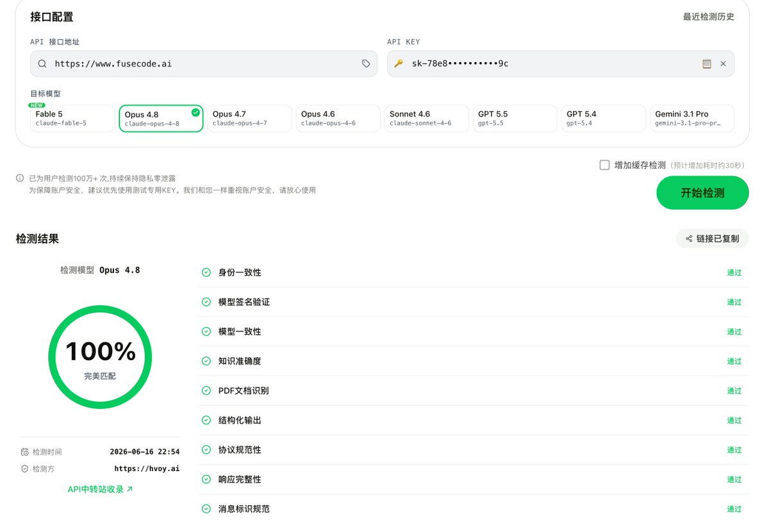The width and height of the screenshot is (769, 532).
Task: Click the 目标模型 label
Action: point(45,94)
